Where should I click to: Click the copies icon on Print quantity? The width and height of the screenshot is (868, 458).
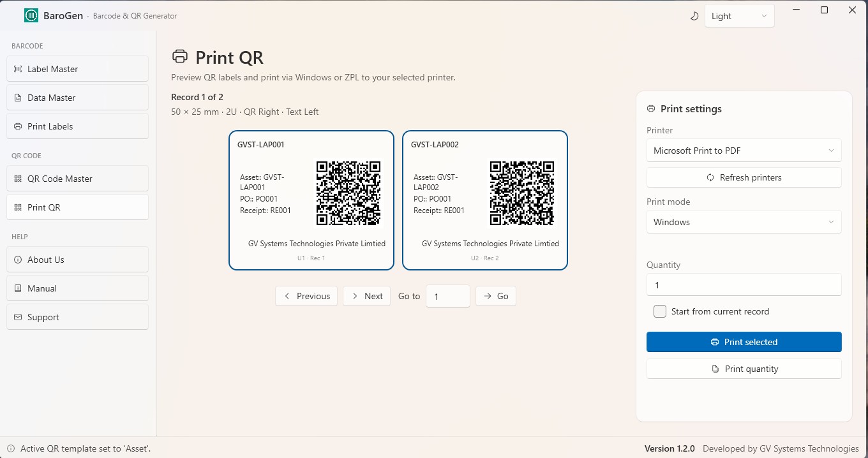pos(715,369)
